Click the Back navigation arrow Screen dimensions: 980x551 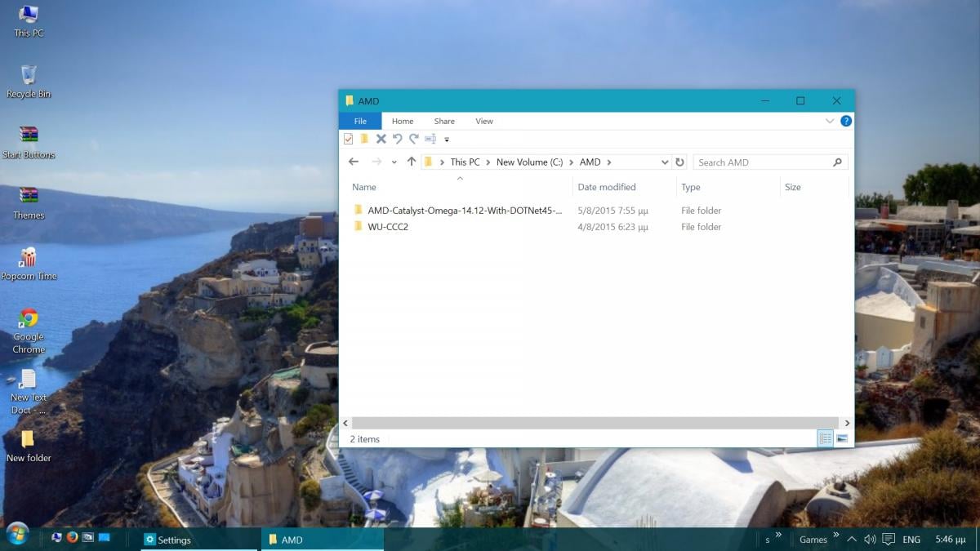353,162
